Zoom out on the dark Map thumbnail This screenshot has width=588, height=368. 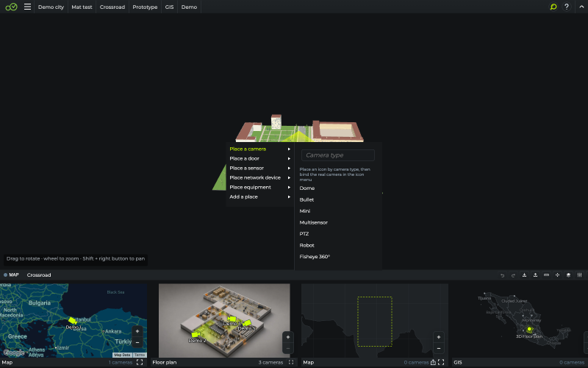click(439, 348)
